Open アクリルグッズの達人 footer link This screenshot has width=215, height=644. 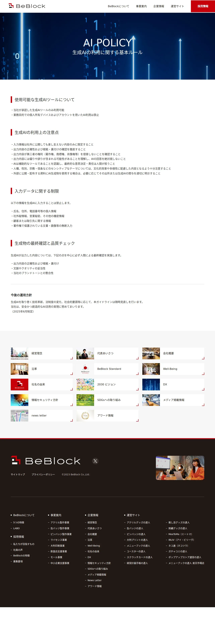coord(138,522)
